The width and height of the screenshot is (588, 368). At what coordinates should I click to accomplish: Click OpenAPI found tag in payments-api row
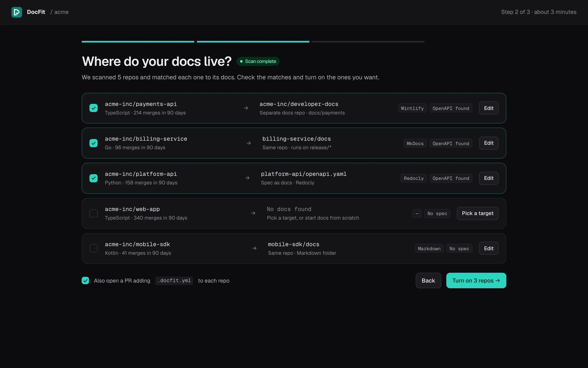[x=451, y=108]
